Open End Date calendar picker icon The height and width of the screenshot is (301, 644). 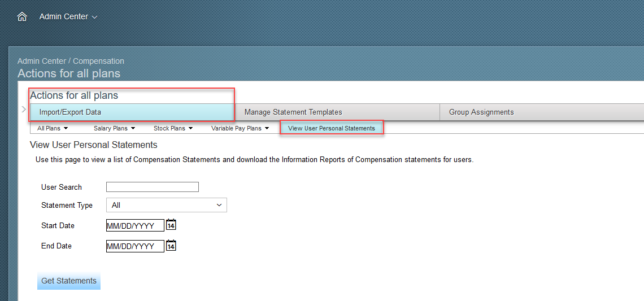tap(171, 246)
